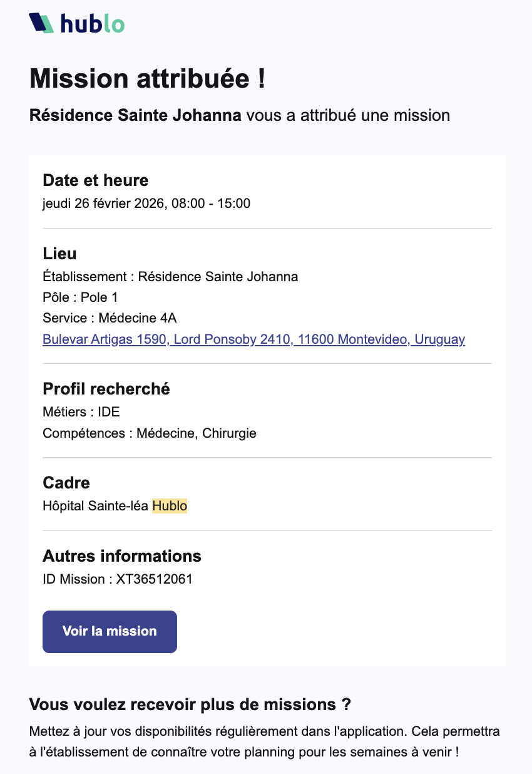
Task: Click the ID Mission XT36512061 text
Action: [x=118, y=579]
